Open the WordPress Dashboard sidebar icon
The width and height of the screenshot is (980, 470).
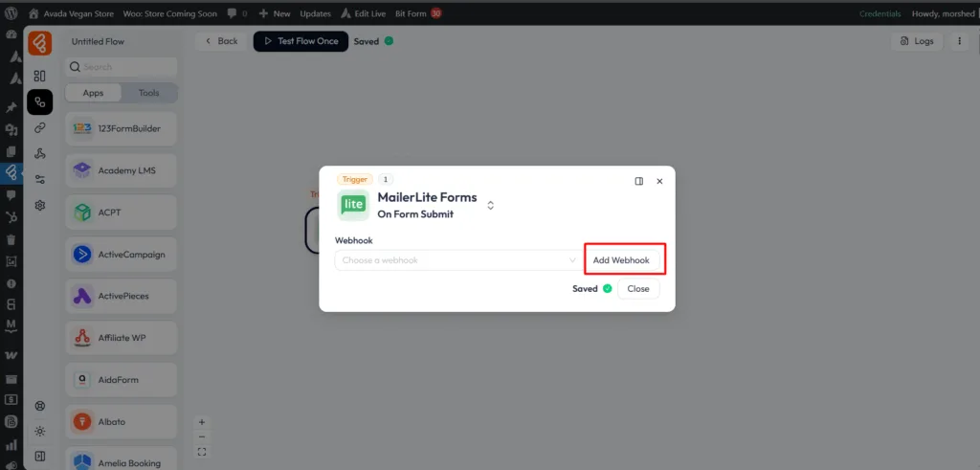coord(11,34)
